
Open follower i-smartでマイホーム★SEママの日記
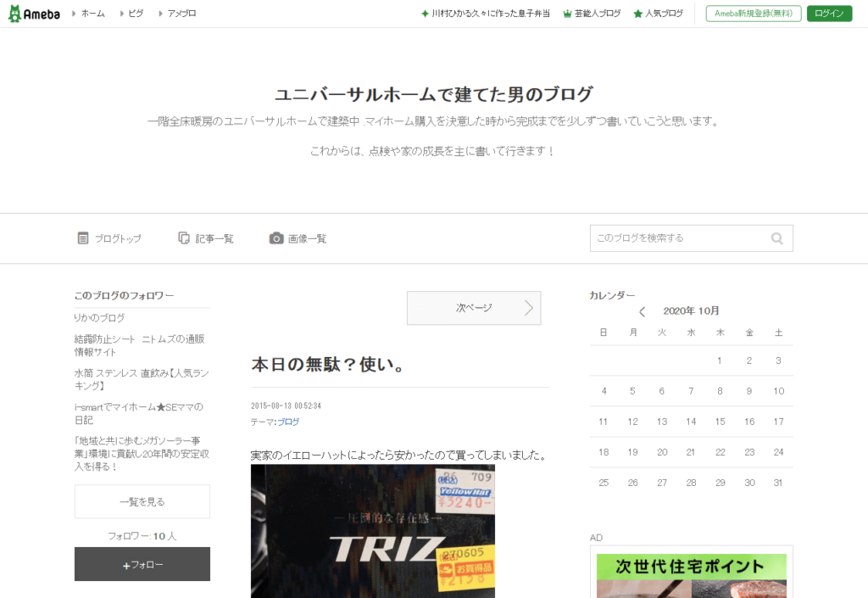point(139,414)
